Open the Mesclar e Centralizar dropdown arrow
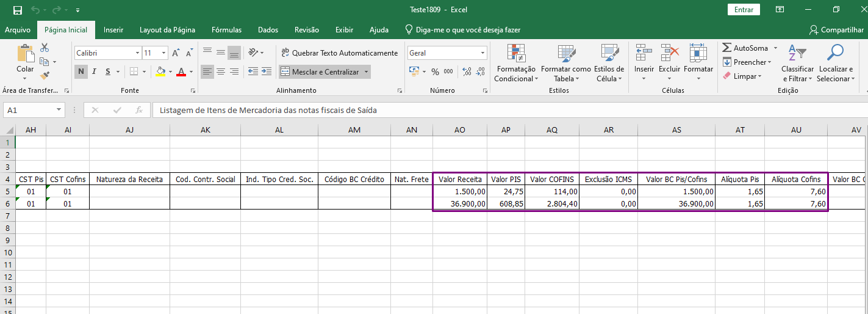The image size is (868, 314). (366, 72)
